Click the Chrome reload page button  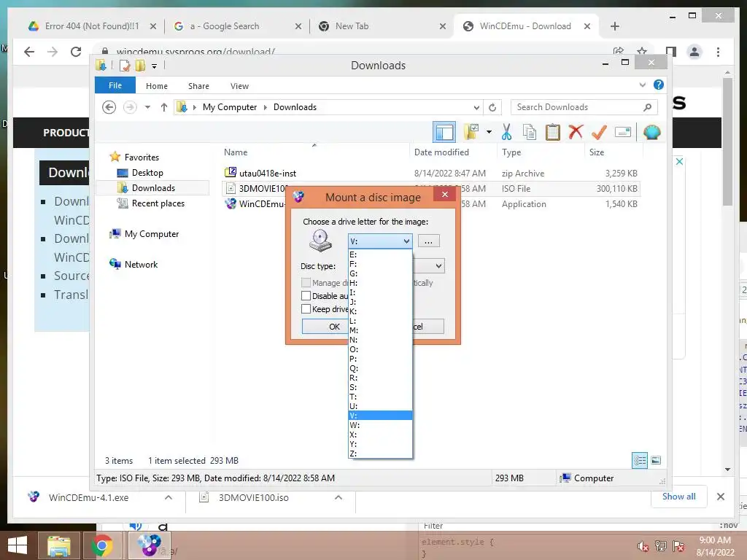76,52
